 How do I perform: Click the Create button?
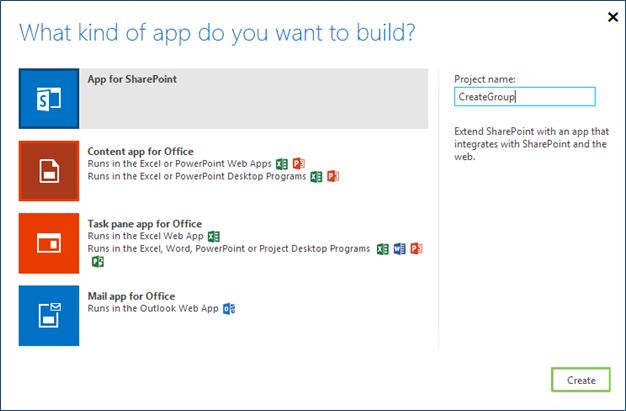[x=581, y=380]
